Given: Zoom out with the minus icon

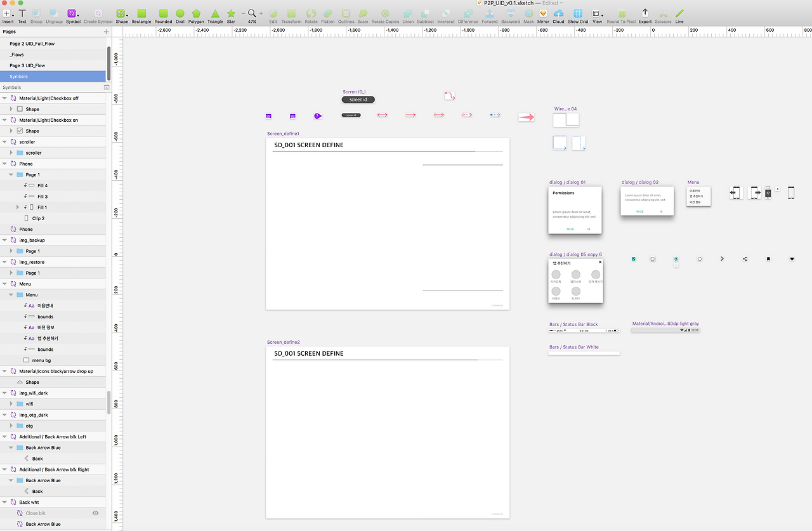Looking at the screenshot, I should pyautogui.click(x=243, y=13).
